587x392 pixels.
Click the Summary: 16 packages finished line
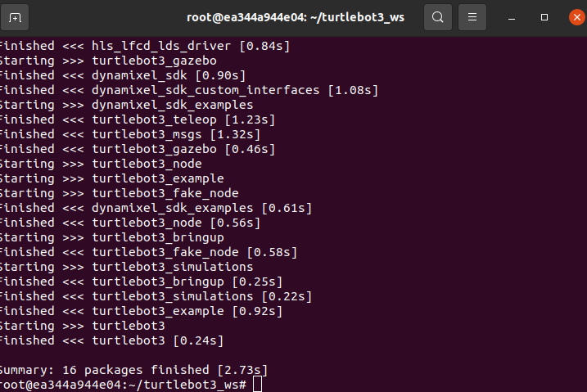point(133,370)
